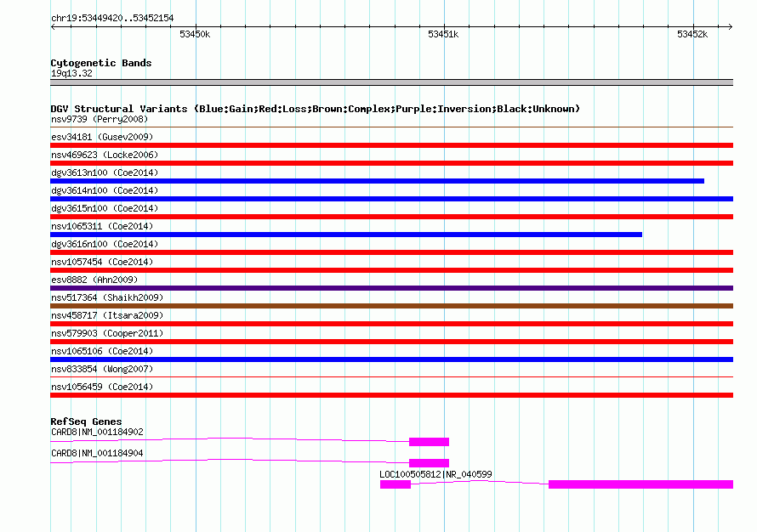Click the 19q13.32 cytogenetic band label
Image resolution: width=757 pixels, height=532 pixels.
click(71, 73)
